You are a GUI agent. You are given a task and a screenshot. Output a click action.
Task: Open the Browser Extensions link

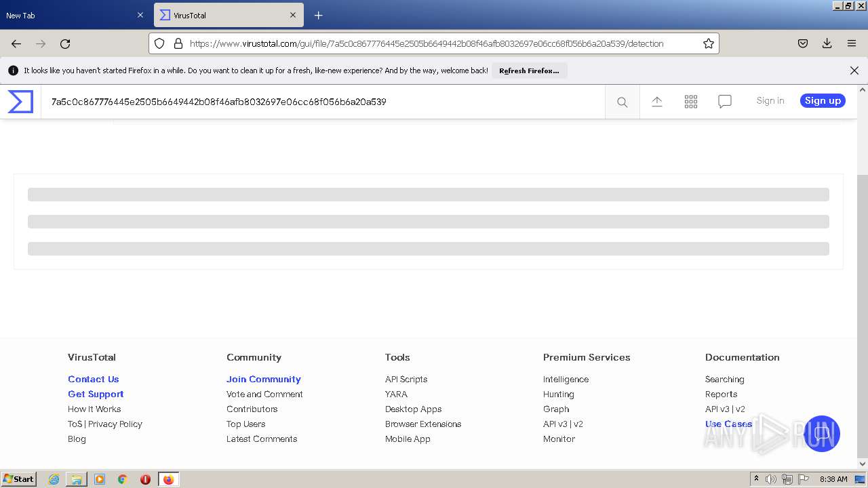(x=423, y=424)
